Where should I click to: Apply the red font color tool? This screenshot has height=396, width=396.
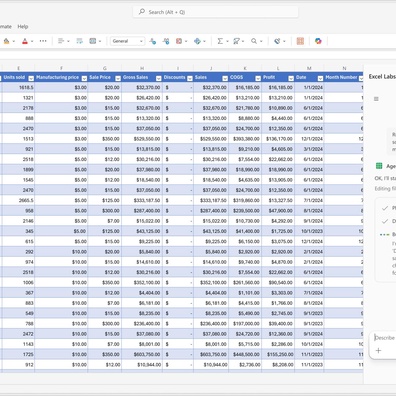[x=25, y=41]
